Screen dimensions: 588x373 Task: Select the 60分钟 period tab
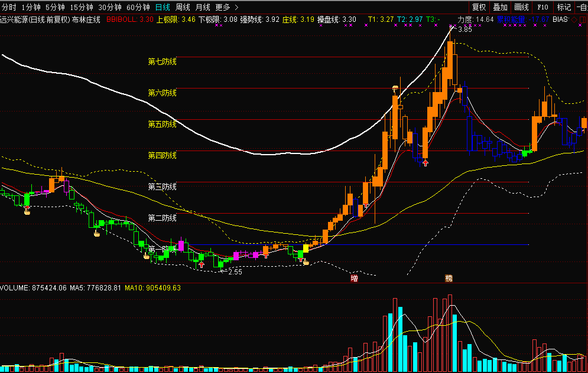pyautogui.click(x=138, y=7)
